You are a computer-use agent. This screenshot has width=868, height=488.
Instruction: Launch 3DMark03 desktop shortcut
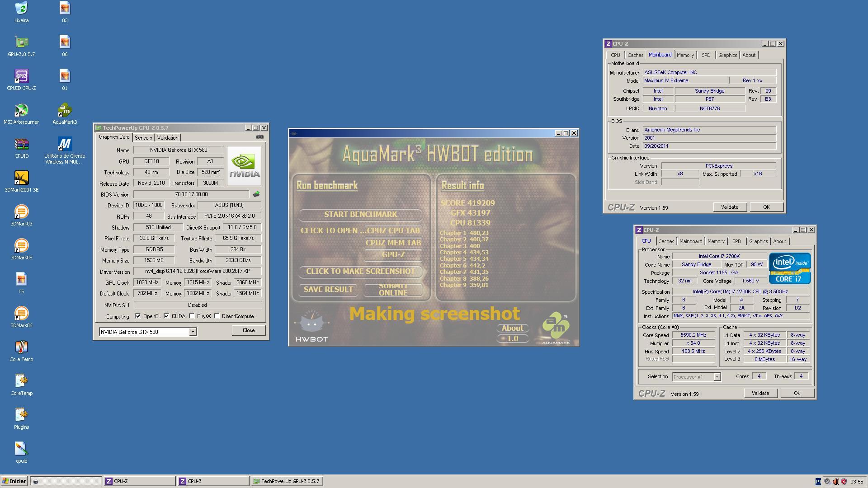[x=21, y=216]
